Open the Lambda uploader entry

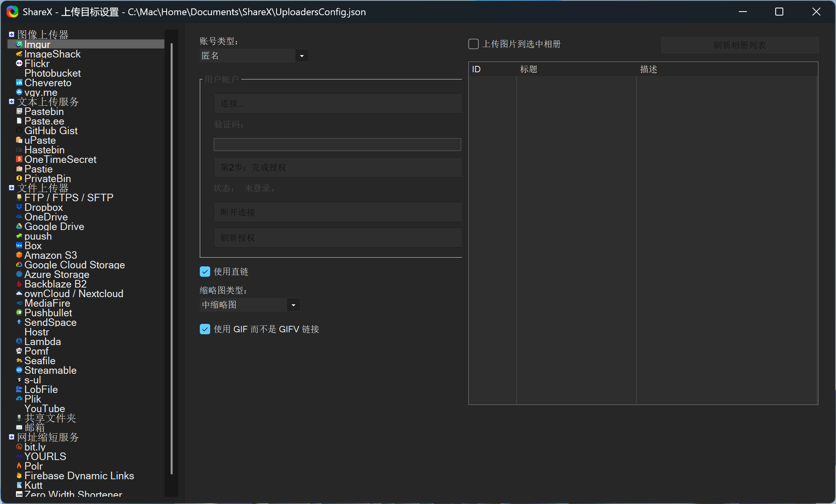(42, 341)
